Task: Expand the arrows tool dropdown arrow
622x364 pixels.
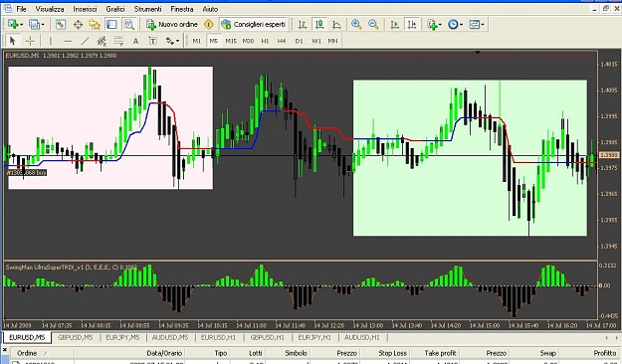Action: [177, 41]
